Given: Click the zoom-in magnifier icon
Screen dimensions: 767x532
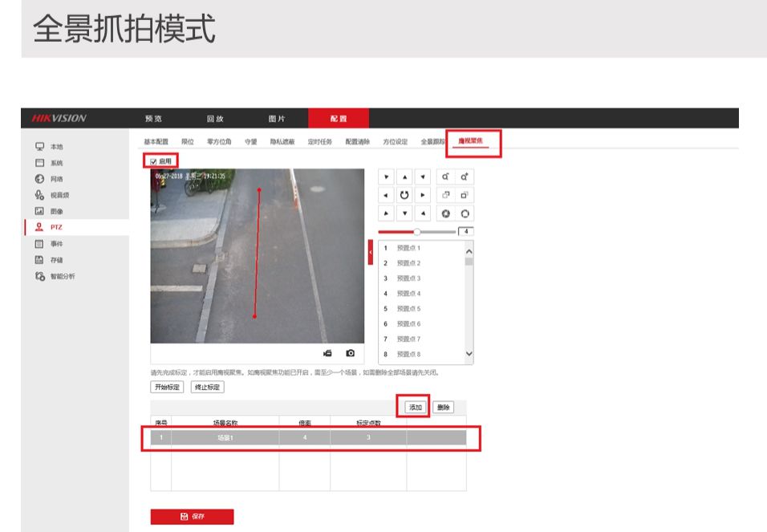Looking at the screenshot, I should (465, 177).
